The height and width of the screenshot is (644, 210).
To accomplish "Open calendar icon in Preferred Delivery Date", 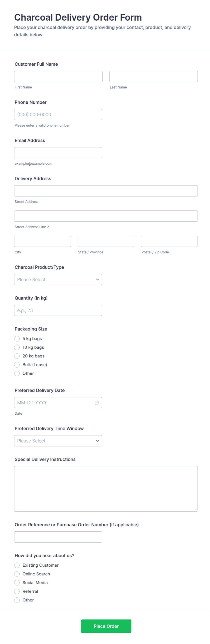I will [x=97, y=402].
